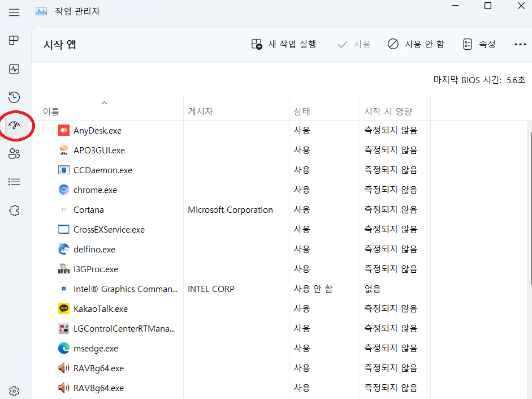
Task: Open the Details list page icon
Action: 14,182
